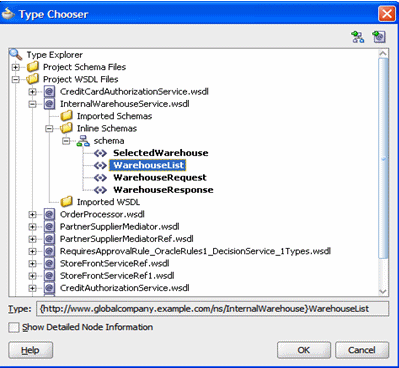
Task: Select the Inline Schemas label
Action: coord(107,128)
